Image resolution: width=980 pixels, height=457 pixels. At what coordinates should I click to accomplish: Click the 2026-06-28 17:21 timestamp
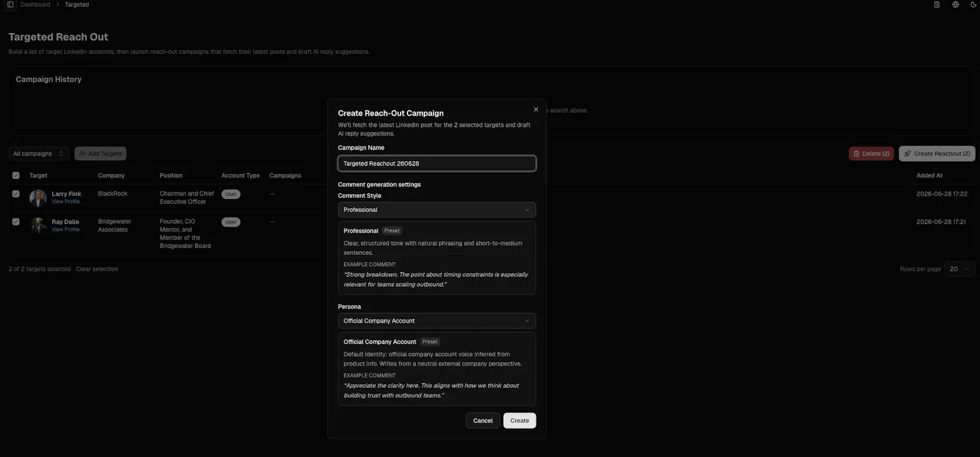click(x=941, y=222)
